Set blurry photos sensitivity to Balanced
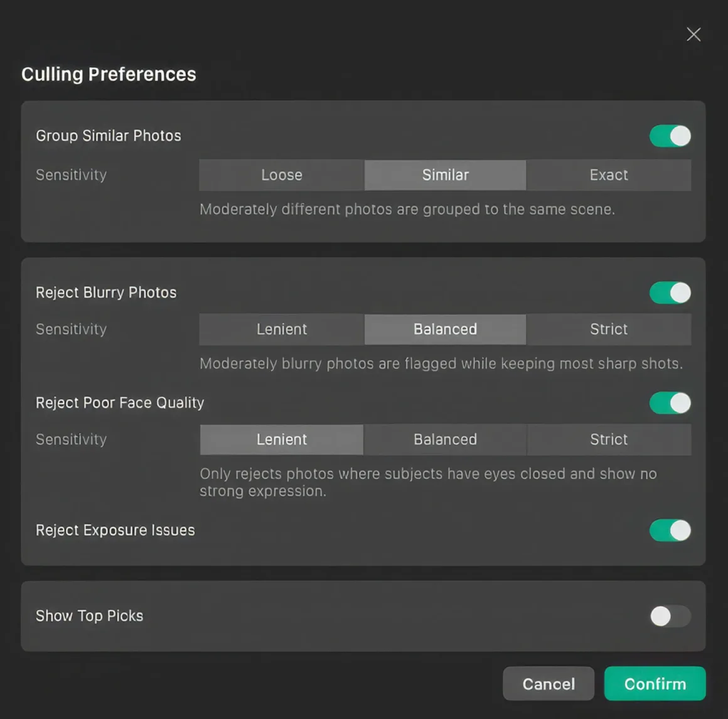Screen dimensions: 728x719 point(445,329)
